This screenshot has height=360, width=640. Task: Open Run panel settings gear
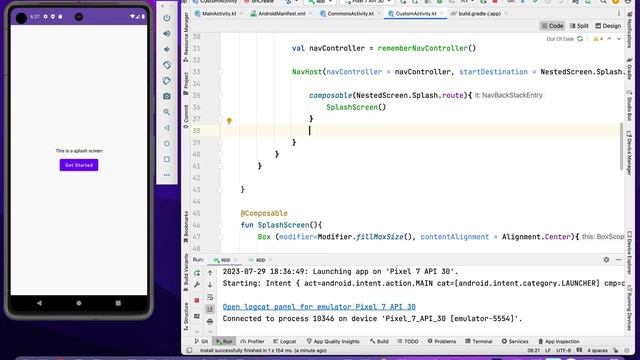(x=606, y=260)
